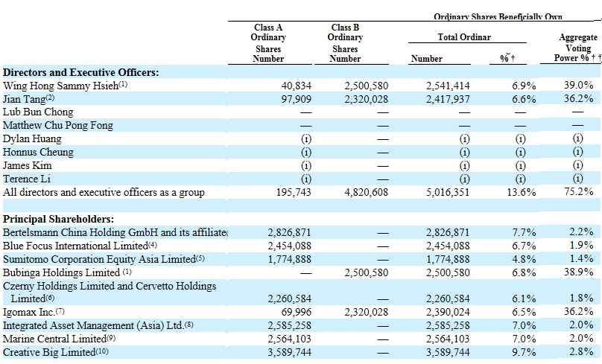Click the 'Ordinary Shares Beneficially Own' heading
This screenshot has width=602, height=364.
(498, 17)
